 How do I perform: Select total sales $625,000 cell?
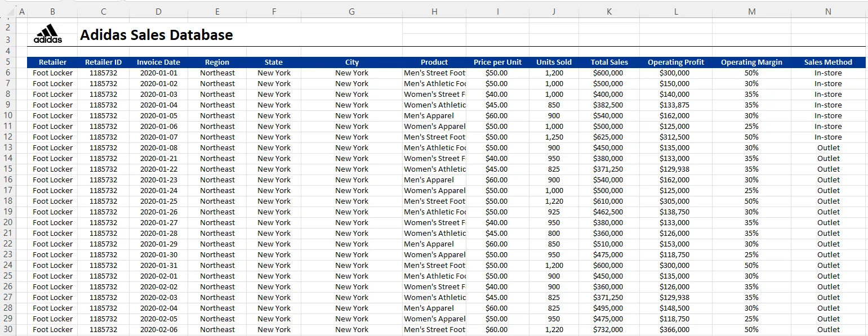click(x=609, y=137)
